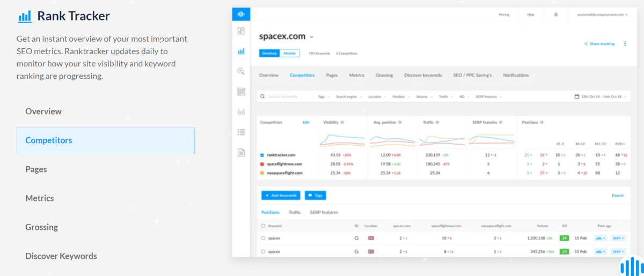Click the Add Keywords button
This screenshot has width=644, height=276.
point(281,196)
